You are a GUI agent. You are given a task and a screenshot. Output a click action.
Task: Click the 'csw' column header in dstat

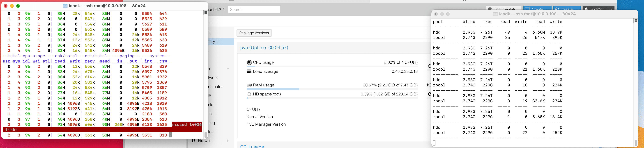tap(163, 61)
